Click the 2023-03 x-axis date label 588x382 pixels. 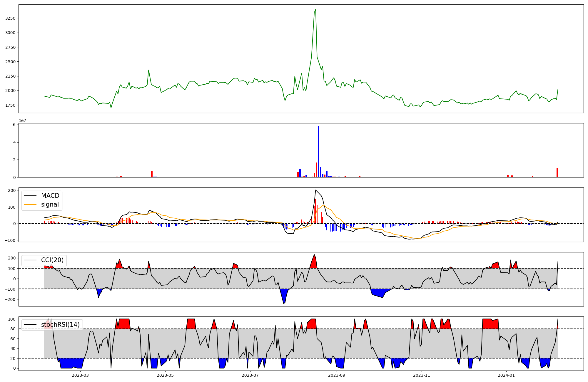tap(80, 375)
